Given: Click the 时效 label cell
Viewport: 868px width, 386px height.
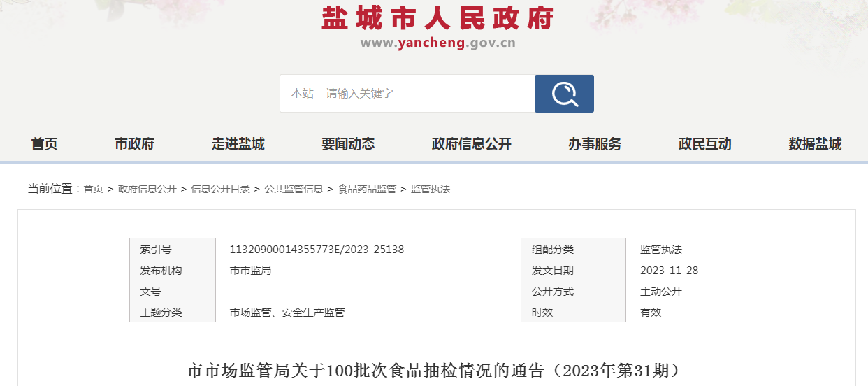Looking at the screenshot, I should (x=573, y=312).
